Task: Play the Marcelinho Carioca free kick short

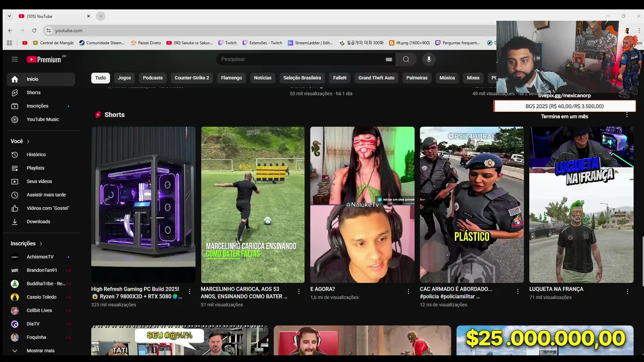Action: (253, 205)
